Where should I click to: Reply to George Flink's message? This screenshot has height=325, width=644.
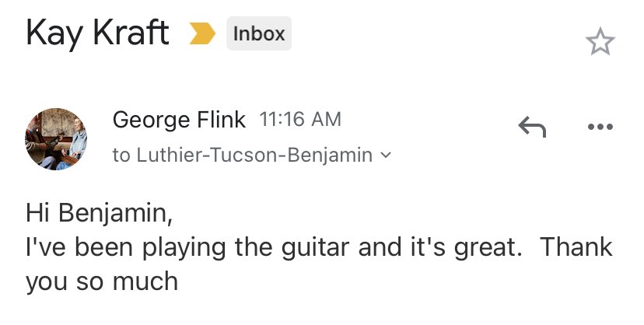pos(532,127)
